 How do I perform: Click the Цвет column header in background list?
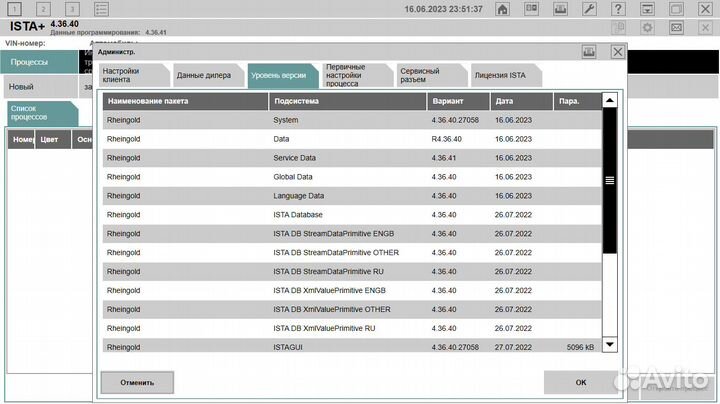point(53,139)
